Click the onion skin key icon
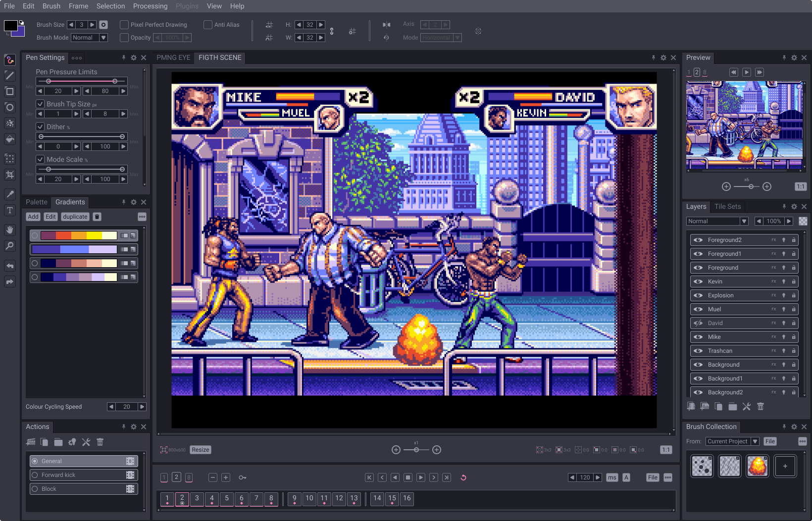 [243, 477]
